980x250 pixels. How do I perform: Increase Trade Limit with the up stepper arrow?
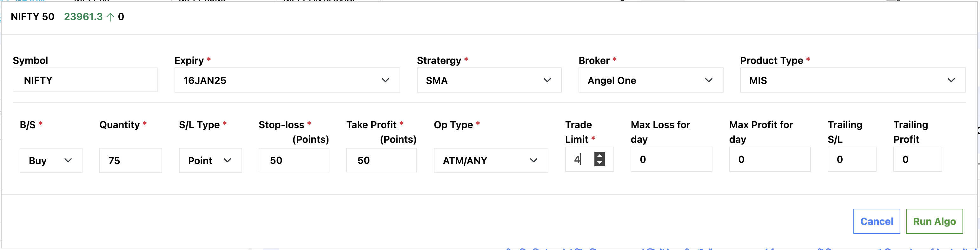(x=599, y=156)
